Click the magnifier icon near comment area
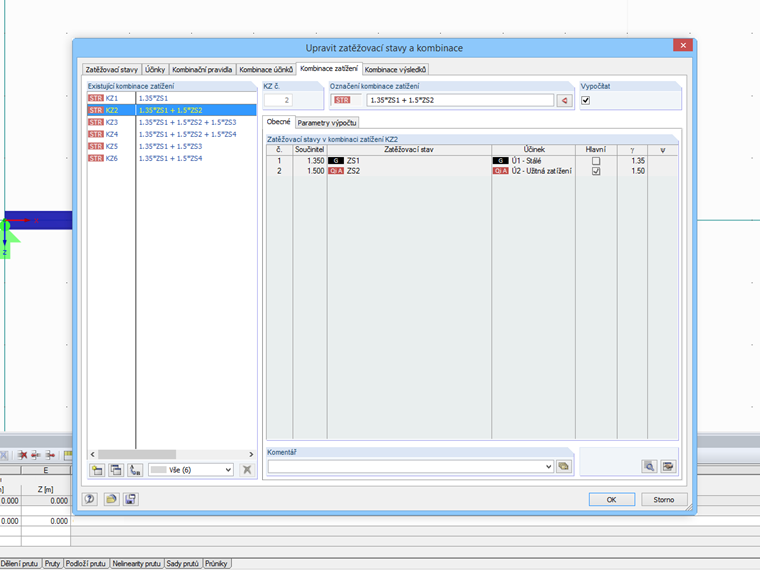760x570 pixels. click(649, 466)
